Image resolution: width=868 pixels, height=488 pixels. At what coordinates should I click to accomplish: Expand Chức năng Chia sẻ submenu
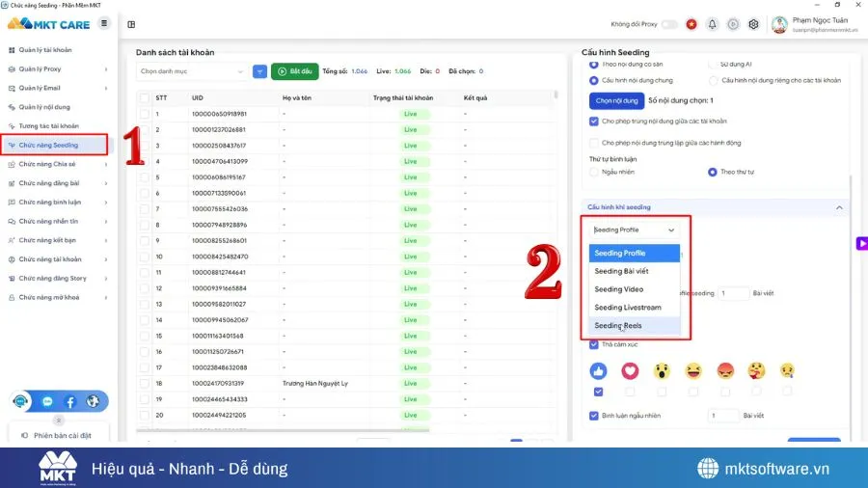pos(106,164)
